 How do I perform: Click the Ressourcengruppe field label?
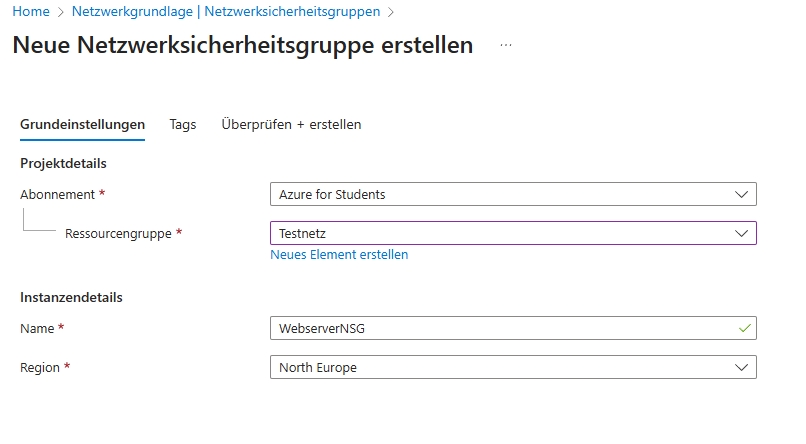(x=119, y=233)
